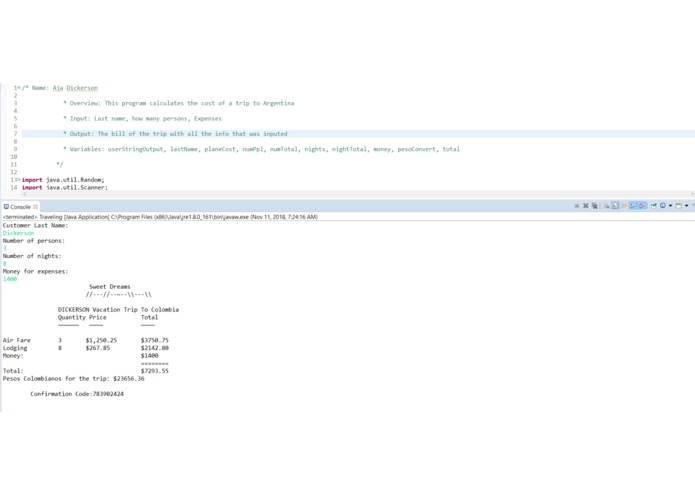Click the 'Input: Last name, how many persons' line
The height and width of the screenshot is (494, 695).
(x=142, y=118)
